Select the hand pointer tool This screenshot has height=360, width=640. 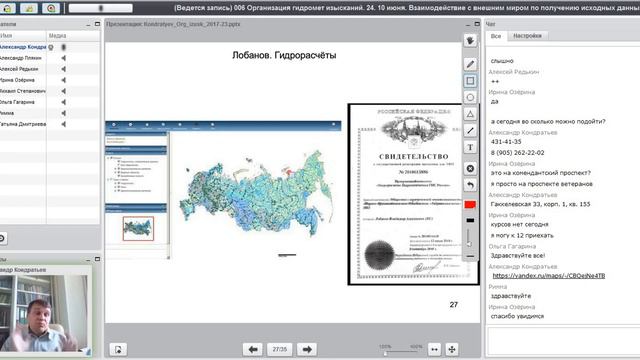(x=470, y=40)
